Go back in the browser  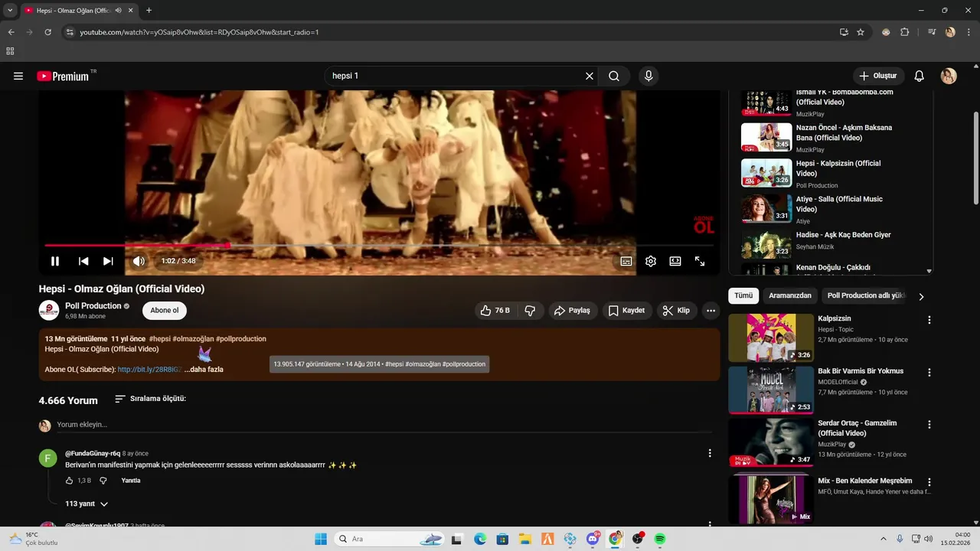11,32
